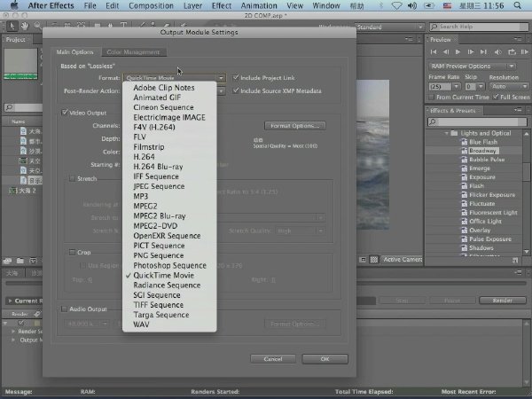Open the Active Camera view dropdown
This screenshot has width=532, height=399.
click(402, 260)
